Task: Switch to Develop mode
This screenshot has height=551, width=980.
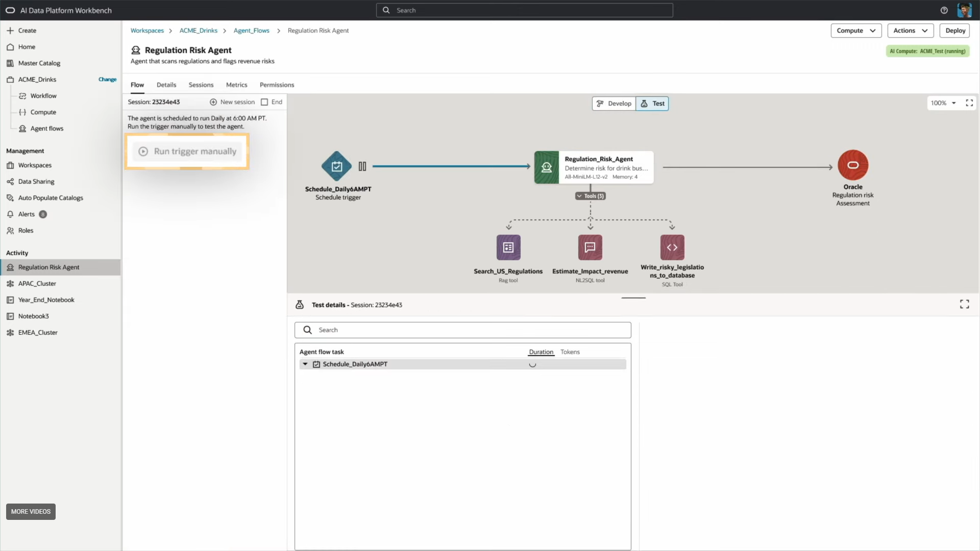Action: (614, 104)
